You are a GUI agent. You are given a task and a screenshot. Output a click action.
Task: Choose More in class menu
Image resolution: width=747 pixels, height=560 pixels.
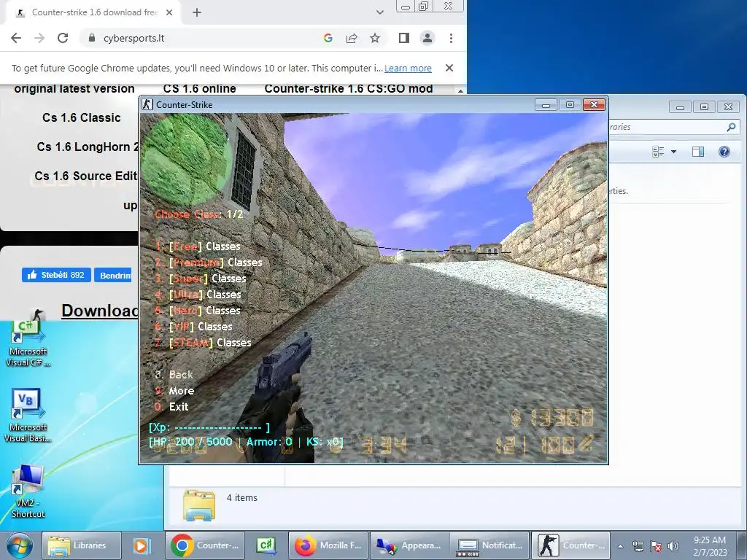[x=175, y=391]
